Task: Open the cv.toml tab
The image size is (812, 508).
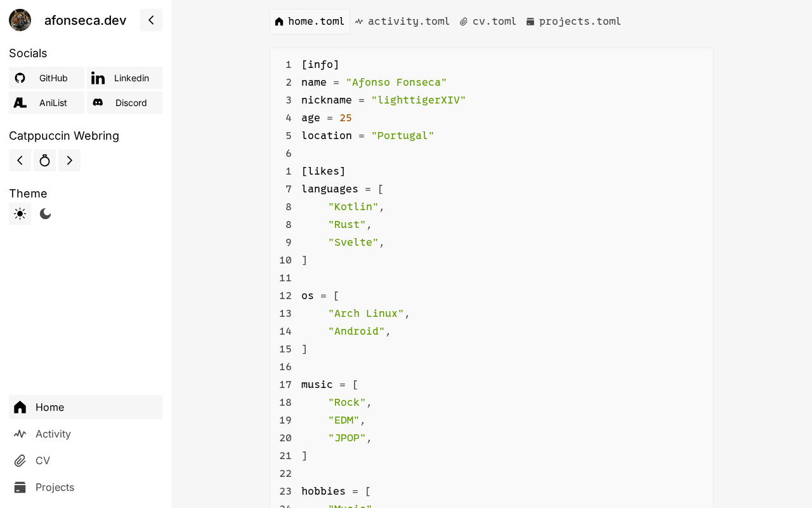Action: click(488, 22)
